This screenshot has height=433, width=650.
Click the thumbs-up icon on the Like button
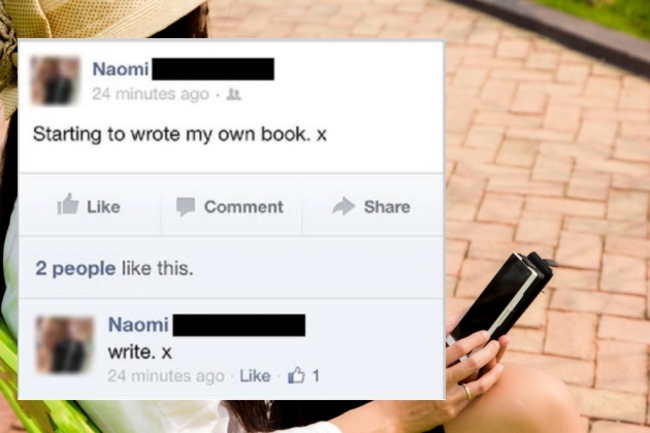68,204
